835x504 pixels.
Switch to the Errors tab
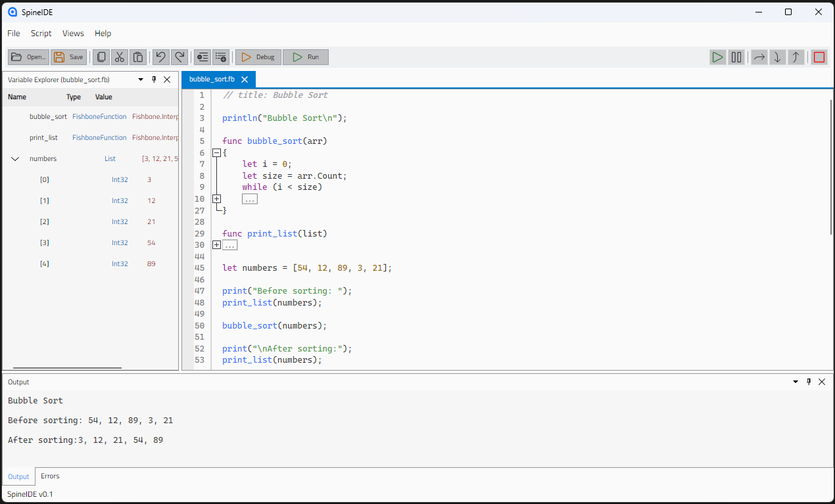coord(50,476)
